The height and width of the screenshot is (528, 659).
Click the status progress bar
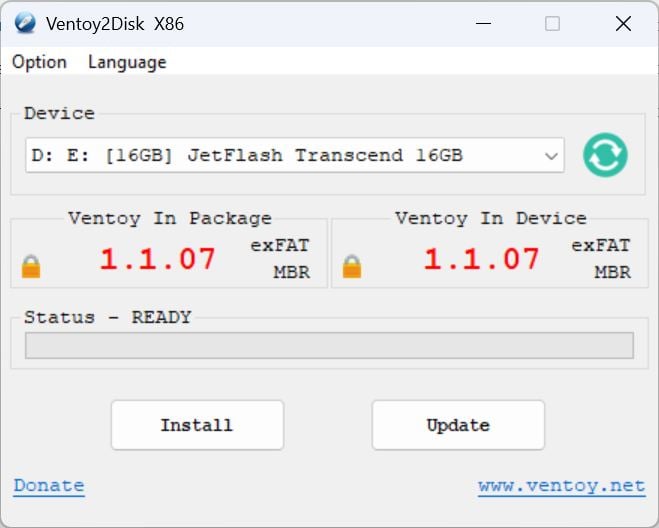coord(329,346)
